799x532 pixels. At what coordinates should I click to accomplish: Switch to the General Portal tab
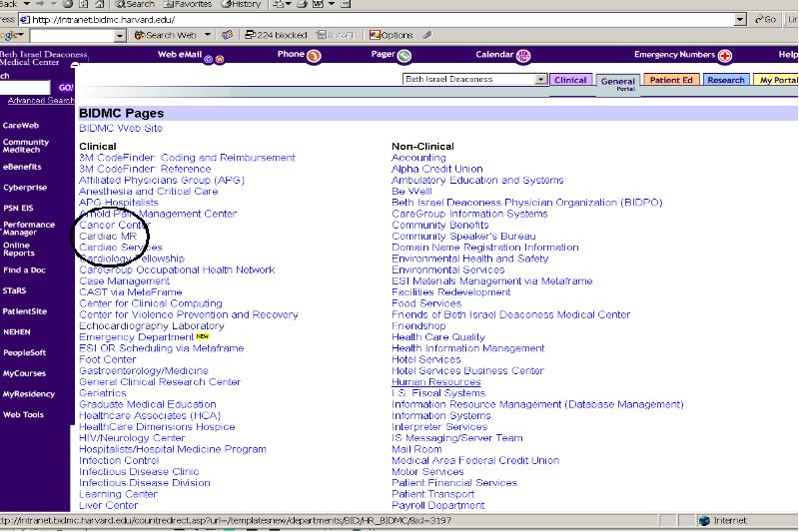pos(617,84)
